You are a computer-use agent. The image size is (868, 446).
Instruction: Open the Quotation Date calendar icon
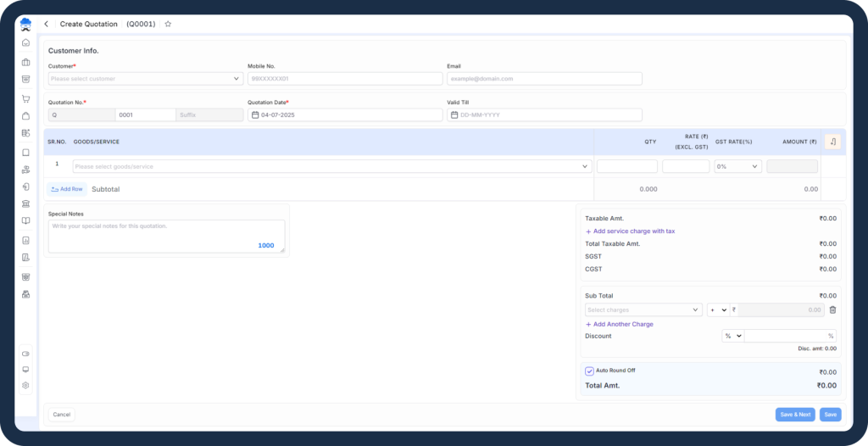[255, 114]
